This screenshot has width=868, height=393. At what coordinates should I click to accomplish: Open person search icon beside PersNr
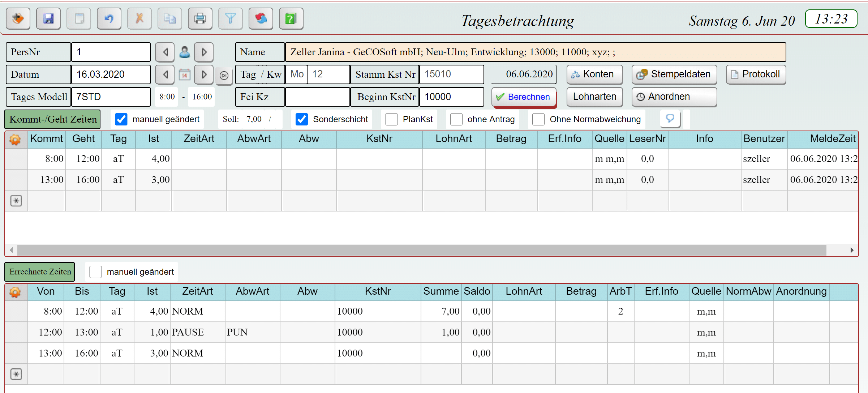184,52
